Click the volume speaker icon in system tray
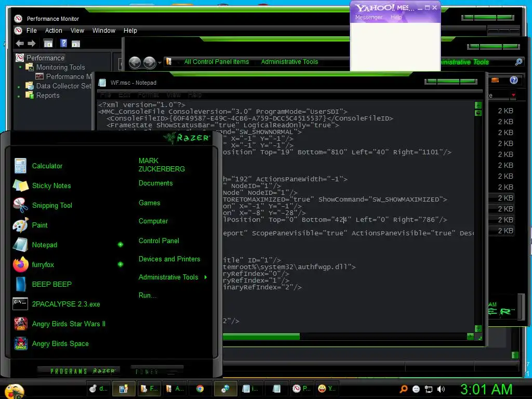The width and height of the screenshot is (532, 399). pos(441,389)
